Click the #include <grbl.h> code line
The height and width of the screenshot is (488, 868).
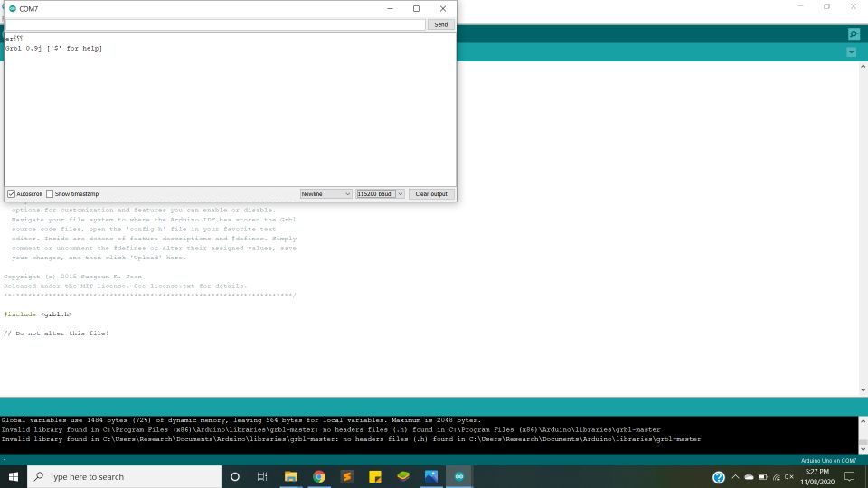(38, 314)
